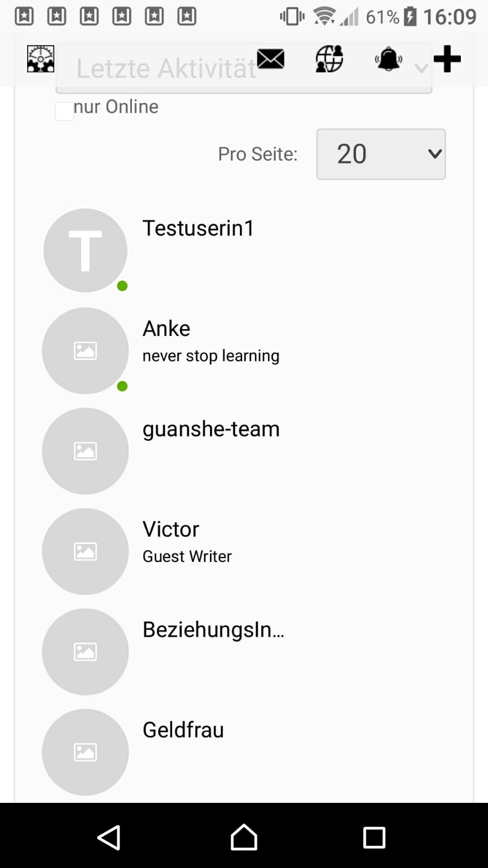This screenshot has height=868, width=488.
Task: Open the site logo menu icon
Action: tap(41, 59)
